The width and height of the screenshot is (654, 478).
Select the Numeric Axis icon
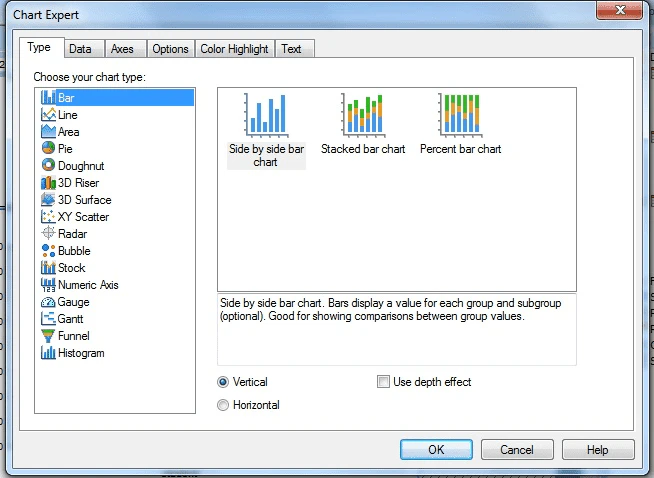point(48,285)
